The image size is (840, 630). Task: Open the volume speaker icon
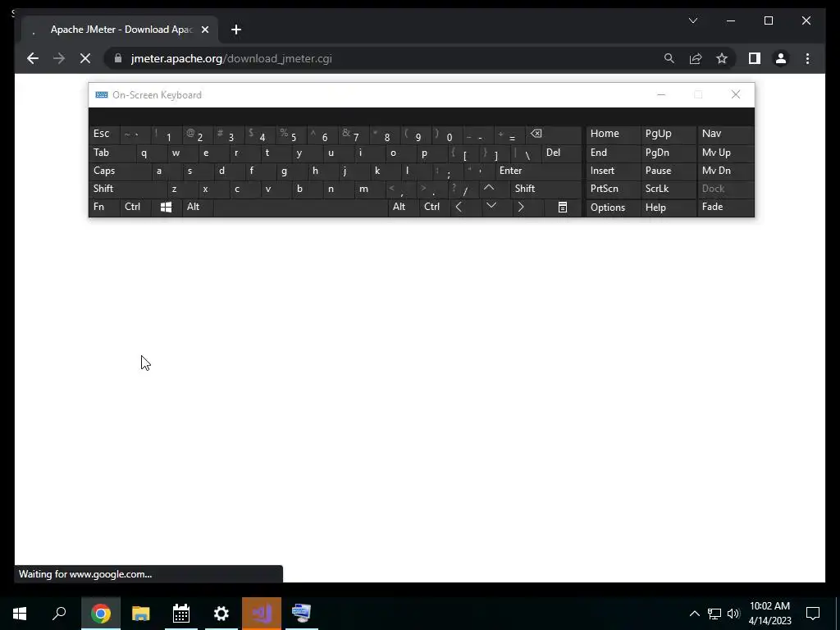[733, 614]
